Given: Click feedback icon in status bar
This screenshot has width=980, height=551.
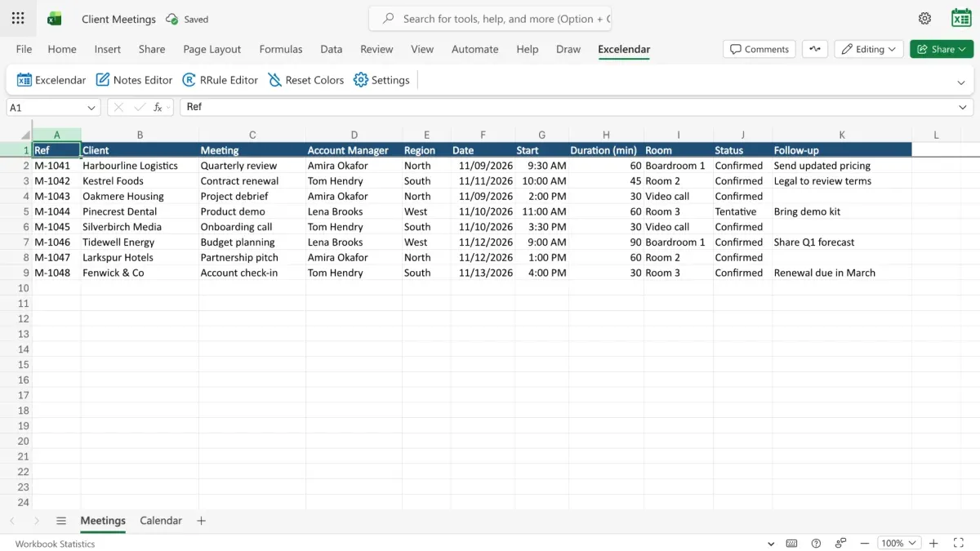Looking at the screenshot, I should (840, 544).
